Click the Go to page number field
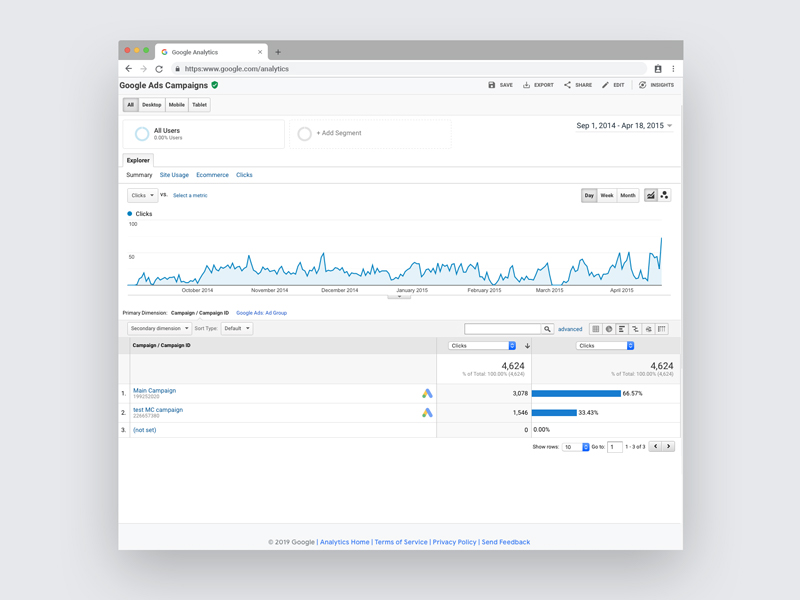Screen dimensions: 800x600 click(615, 447)
